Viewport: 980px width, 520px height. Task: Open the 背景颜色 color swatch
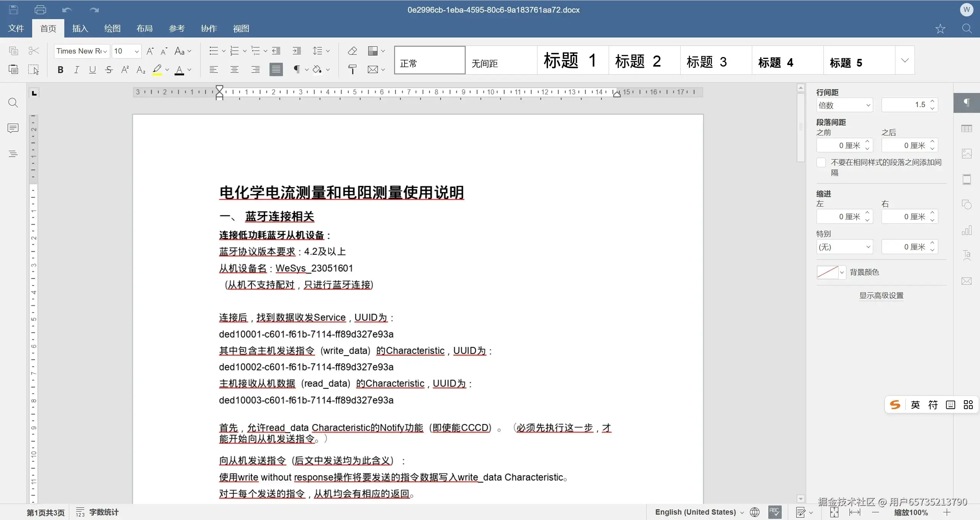tap(828, 272)
